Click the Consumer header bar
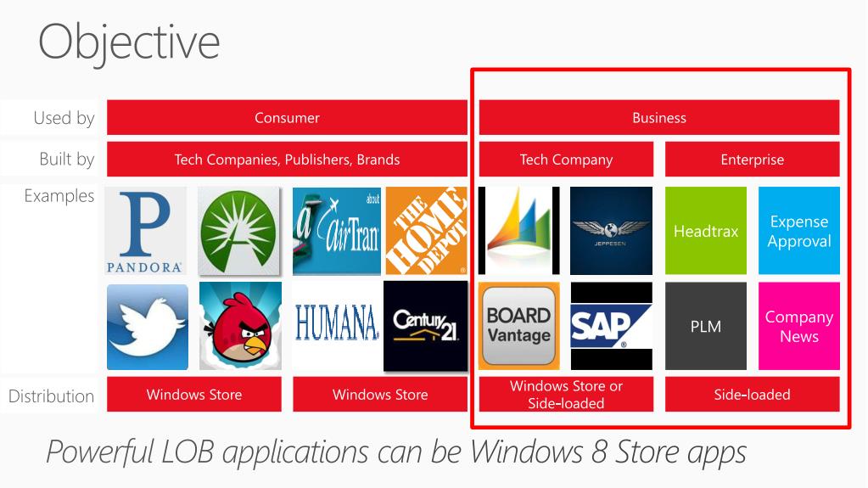Screen dimensions: 868x488 pos(287,117)
